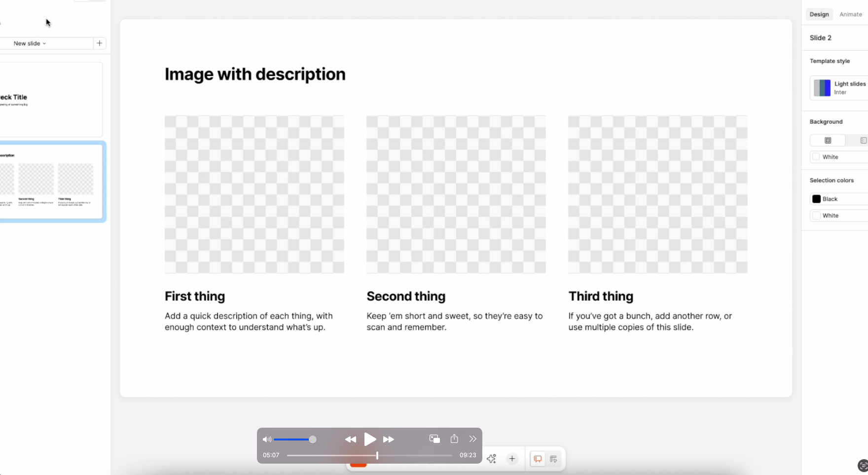Select the Deck Title slide thumbnail
Image resolution: width=868 pixels, height=475 pixels.
pos(49,100)
